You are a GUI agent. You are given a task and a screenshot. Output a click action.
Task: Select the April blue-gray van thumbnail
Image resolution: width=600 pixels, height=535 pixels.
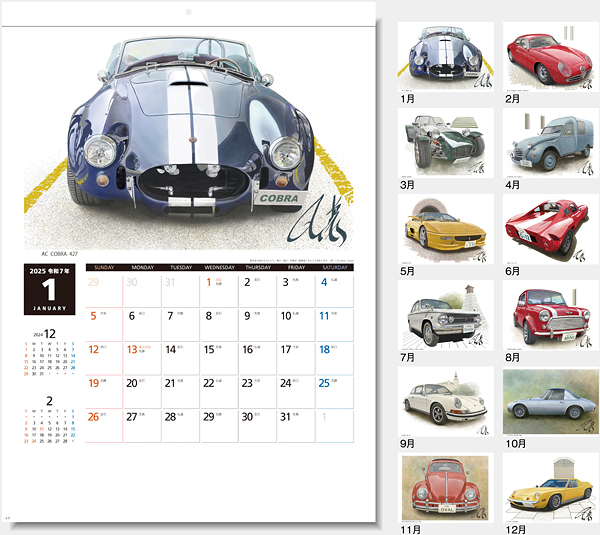(551, 143)
